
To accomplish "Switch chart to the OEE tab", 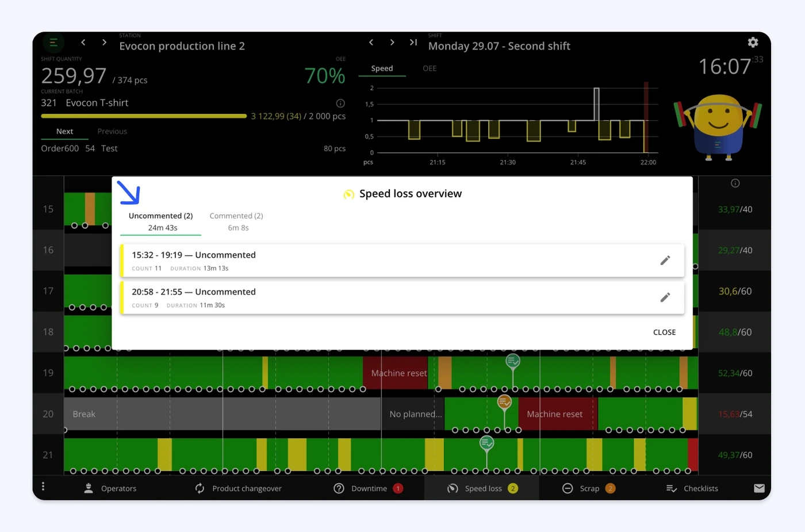I will 430,68.
